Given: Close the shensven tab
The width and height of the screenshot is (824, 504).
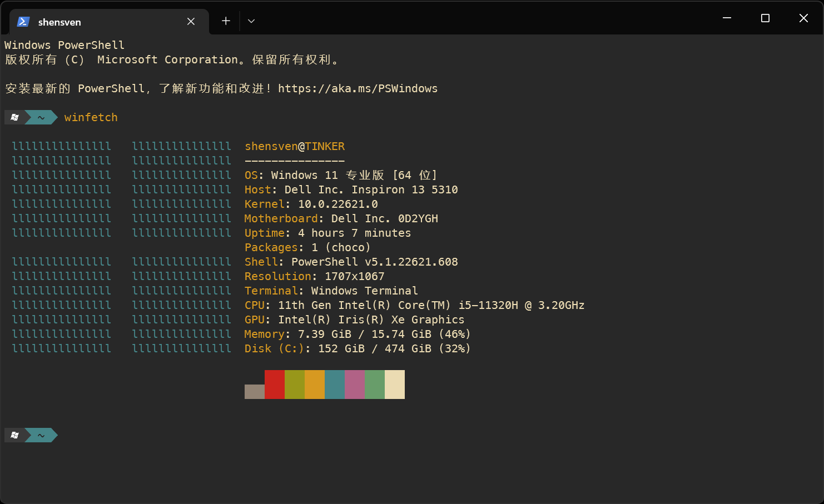Looking at the screenshot, I should pos(191,22).
